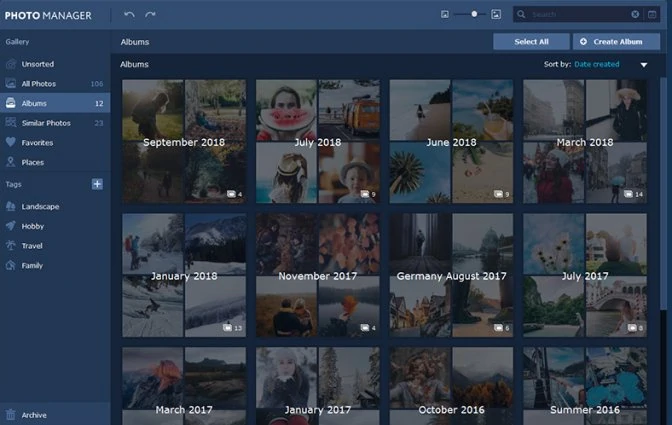The image size is (672, 425).
Task: Click the Hobby tag icon
Action: [11, 226]
